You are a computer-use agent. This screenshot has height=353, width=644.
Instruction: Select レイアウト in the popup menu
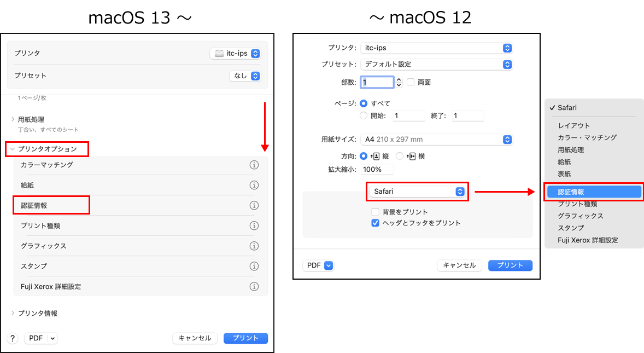[573, 125]
